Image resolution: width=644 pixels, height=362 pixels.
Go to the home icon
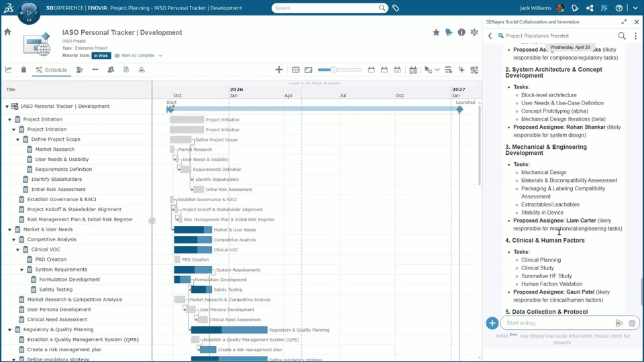pos(7,32)
